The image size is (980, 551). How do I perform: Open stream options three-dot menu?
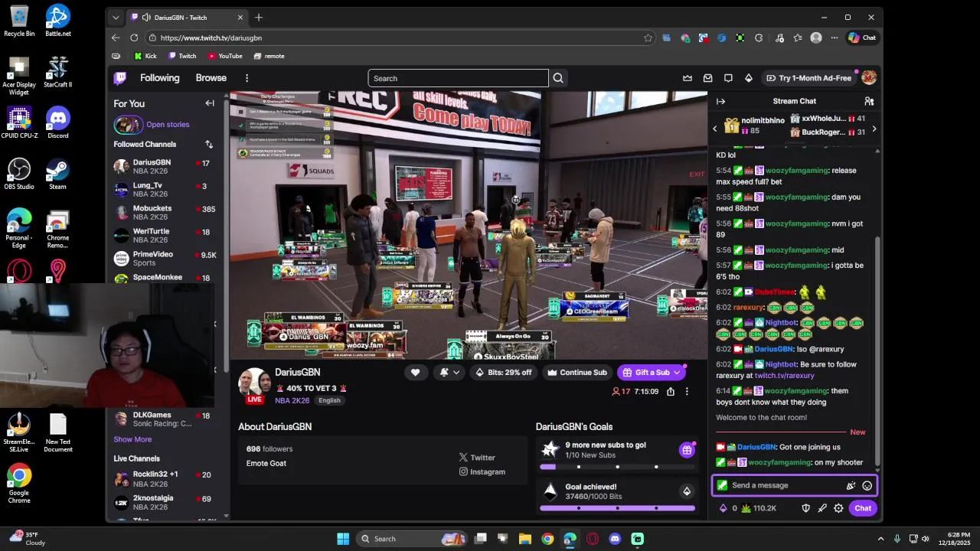[687, 391]
